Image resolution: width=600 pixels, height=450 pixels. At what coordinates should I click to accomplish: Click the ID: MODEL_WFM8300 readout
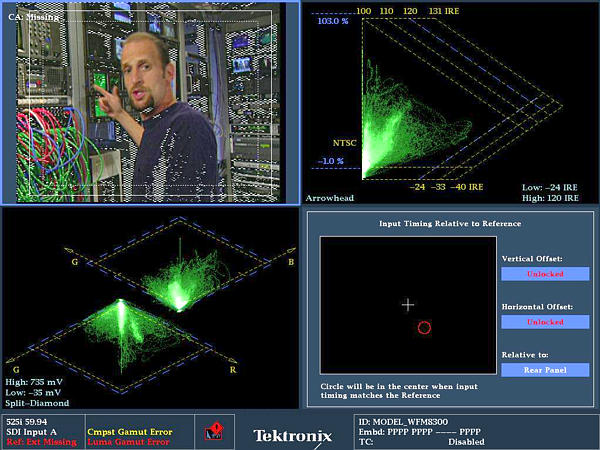(400, 421)
